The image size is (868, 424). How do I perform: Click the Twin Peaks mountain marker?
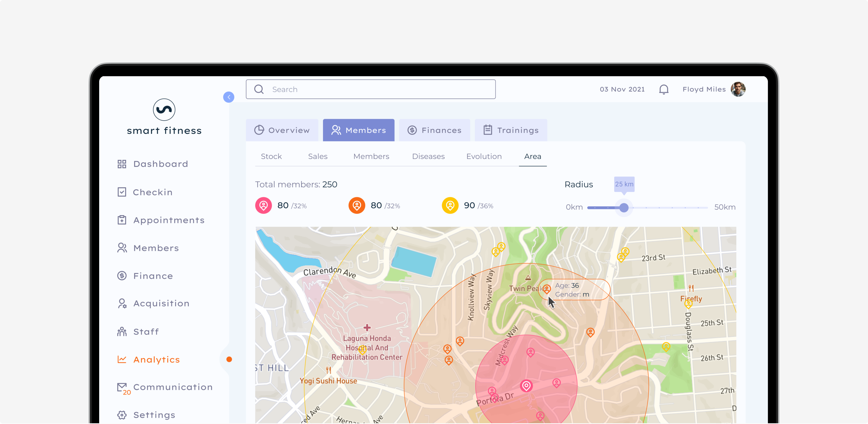click(528, 278)
